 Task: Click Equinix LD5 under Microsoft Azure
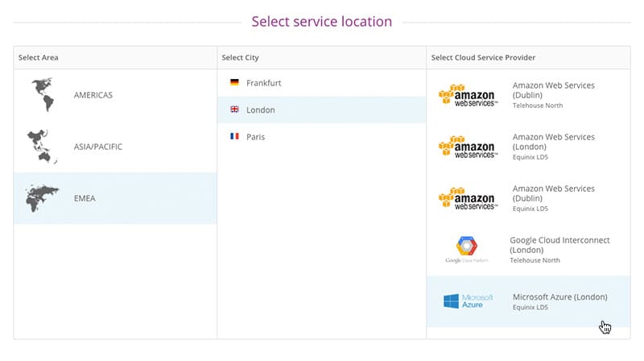pos(530,307)
